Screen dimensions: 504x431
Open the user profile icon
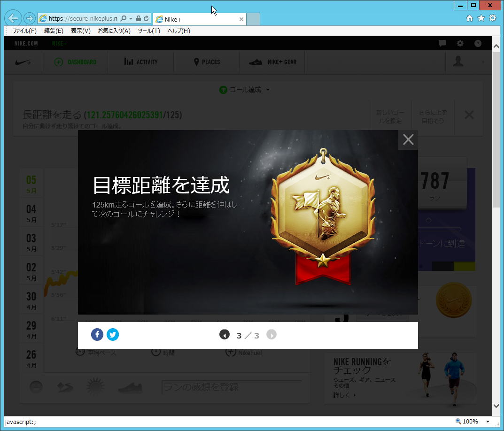458,62
